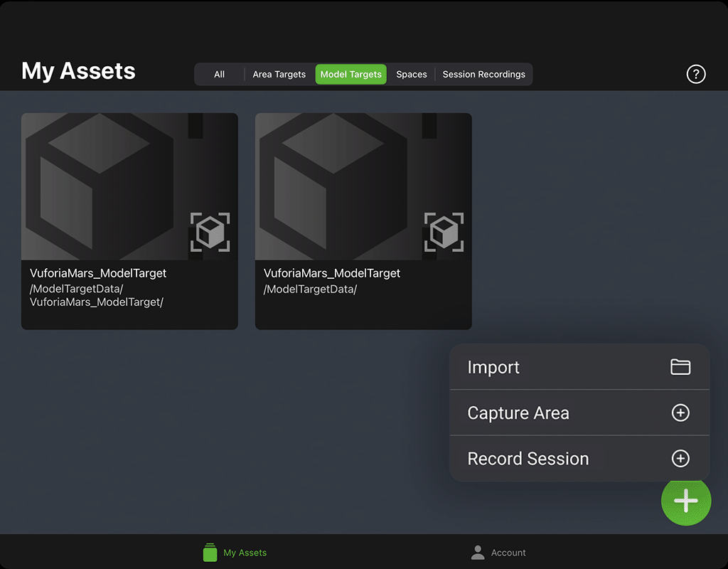The height and width of the screenshot is (569, 728).
Task: Click the Account person icon
Action: 477,552
